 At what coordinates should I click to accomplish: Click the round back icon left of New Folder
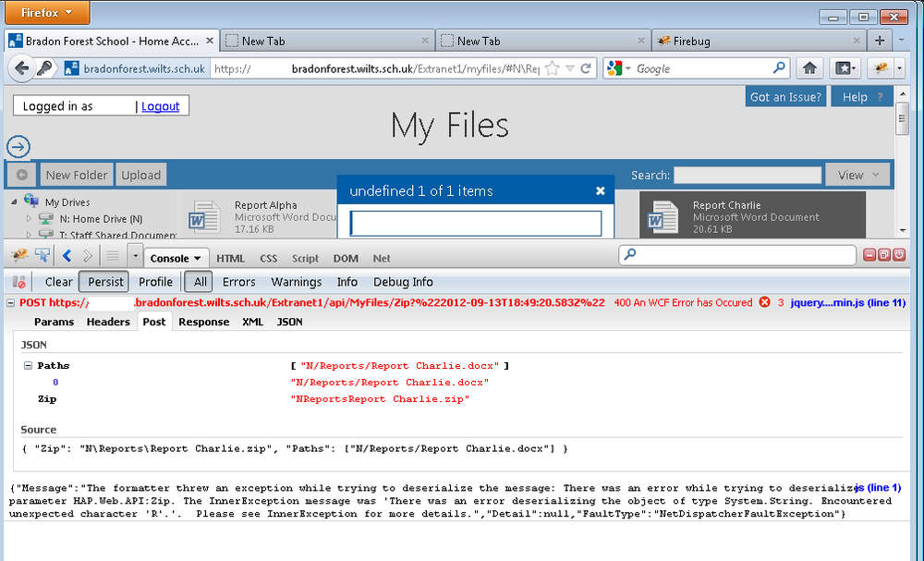click(22, 175)
